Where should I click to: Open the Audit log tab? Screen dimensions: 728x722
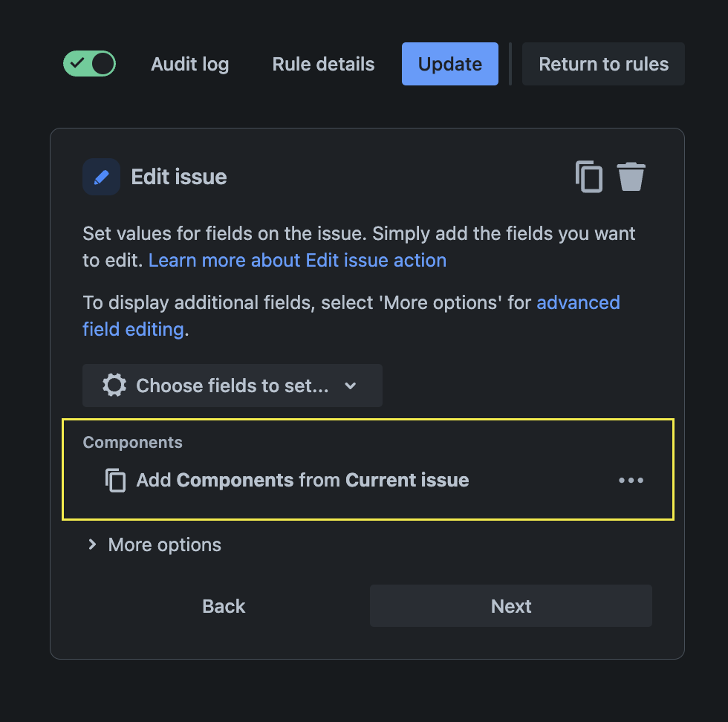tap(190, 64)
